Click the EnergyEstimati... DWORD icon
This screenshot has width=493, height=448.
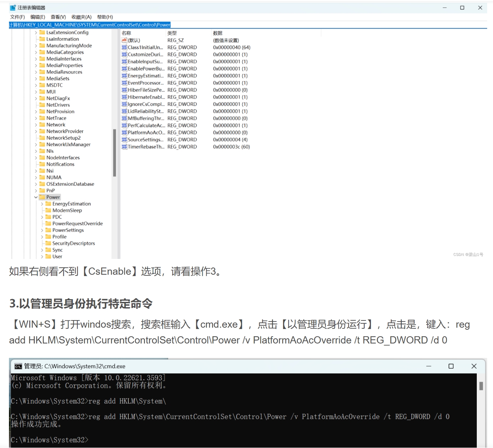(x=124, y=76)
